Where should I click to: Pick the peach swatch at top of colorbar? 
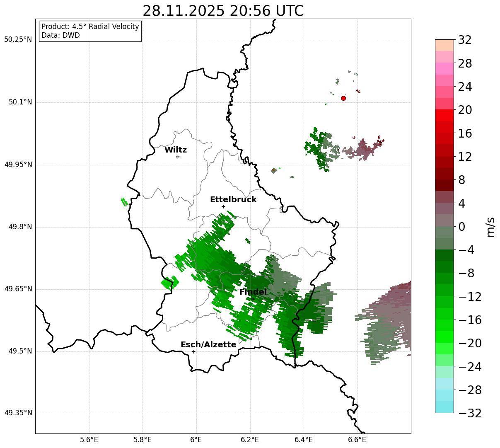coord(444,45)
